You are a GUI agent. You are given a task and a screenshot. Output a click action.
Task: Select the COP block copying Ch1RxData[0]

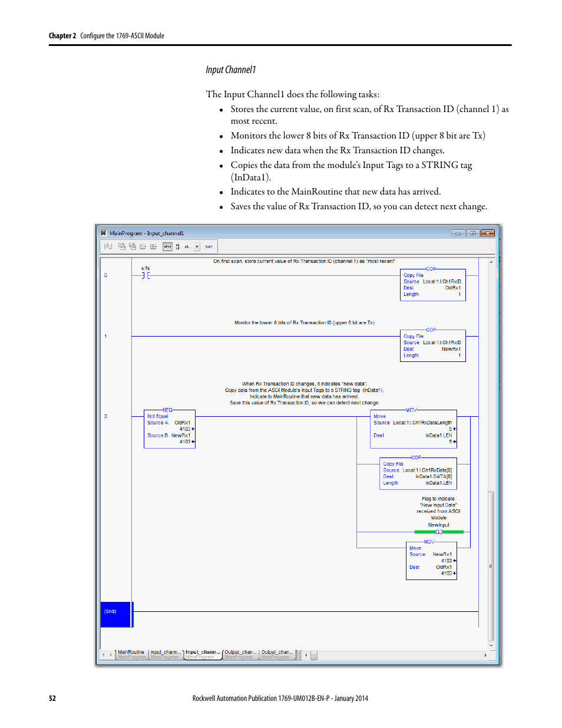click(x=418, y=473)
